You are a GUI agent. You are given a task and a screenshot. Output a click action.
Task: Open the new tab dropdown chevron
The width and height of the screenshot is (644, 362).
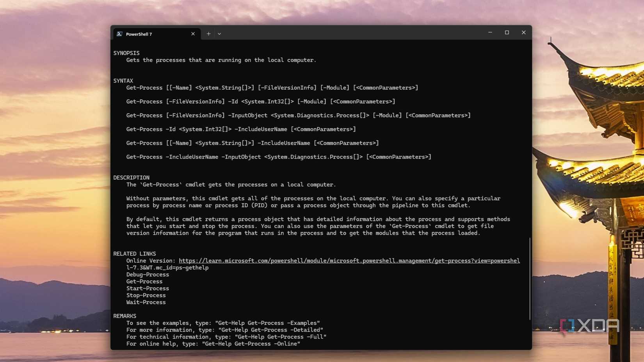[x=219, y=34]
